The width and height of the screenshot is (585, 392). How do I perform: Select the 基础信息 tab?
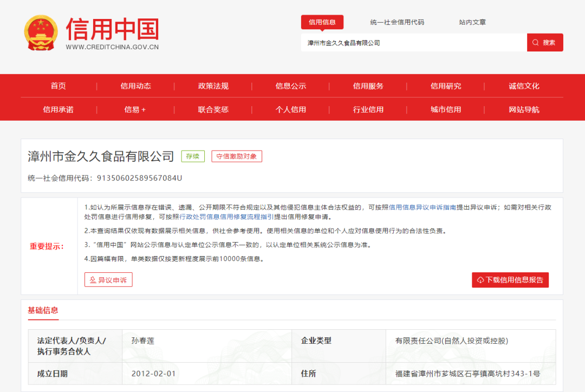[43, 310]
